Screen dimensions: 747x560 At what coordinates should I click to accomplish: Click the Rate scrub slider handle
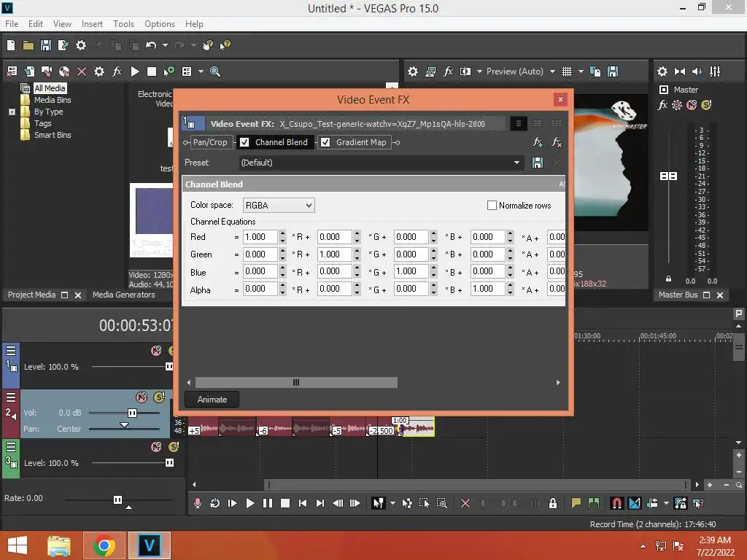point(117,499)
